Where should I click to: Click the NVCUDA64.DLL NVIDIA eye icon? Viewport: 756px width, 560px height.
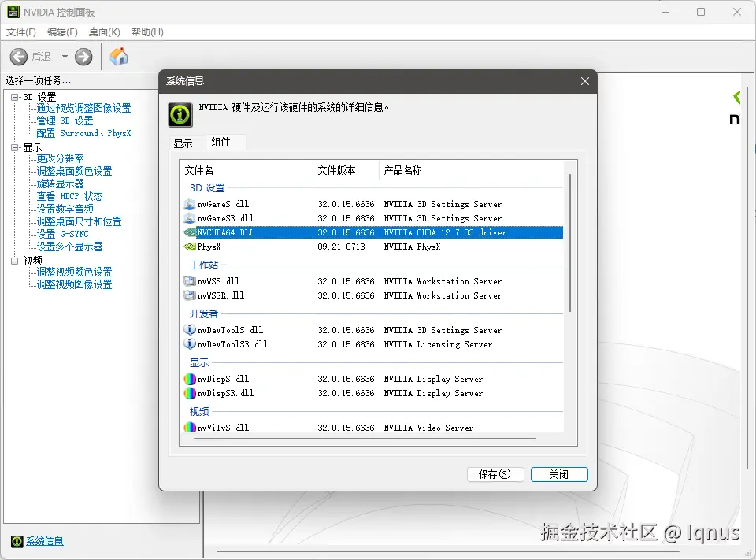tap(190, 232)
